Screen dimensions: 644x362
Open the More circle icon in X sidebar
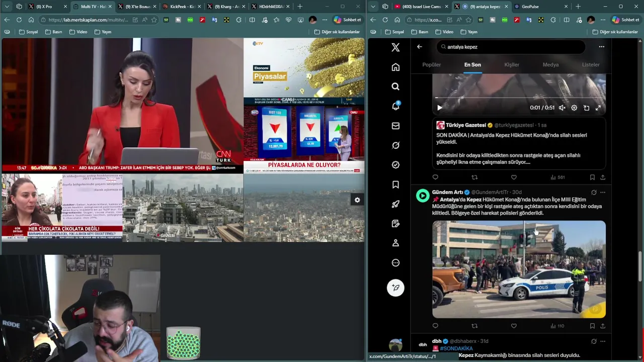(x=395, y=262)
